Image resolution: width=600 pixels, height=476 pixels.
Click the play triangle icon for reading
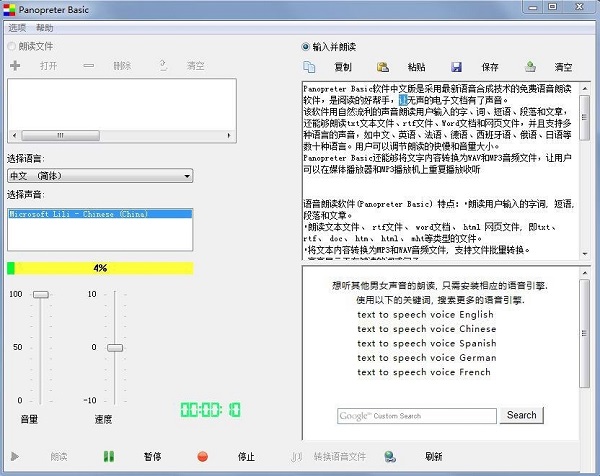15,456
